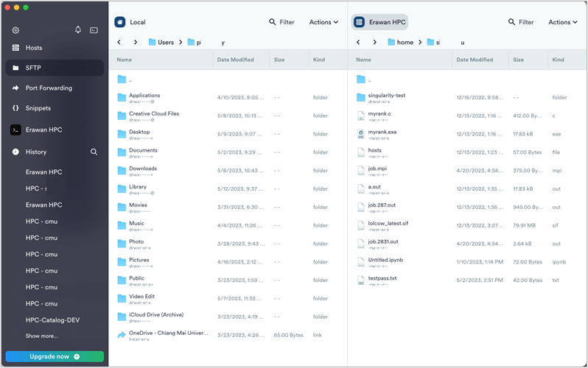Open Port Forwarding section

coord(49,88)
